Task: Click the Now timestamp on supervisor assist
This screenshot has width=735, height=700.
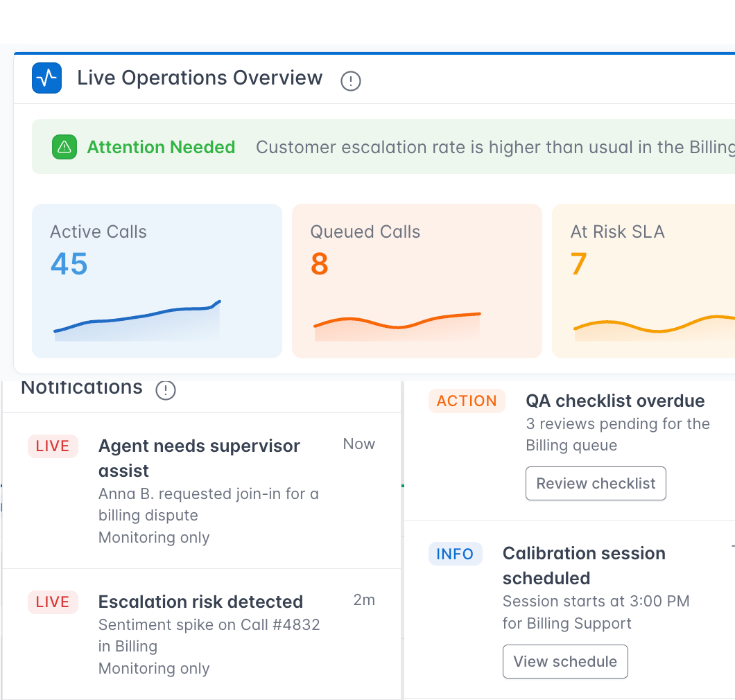Action: (359, 444)
